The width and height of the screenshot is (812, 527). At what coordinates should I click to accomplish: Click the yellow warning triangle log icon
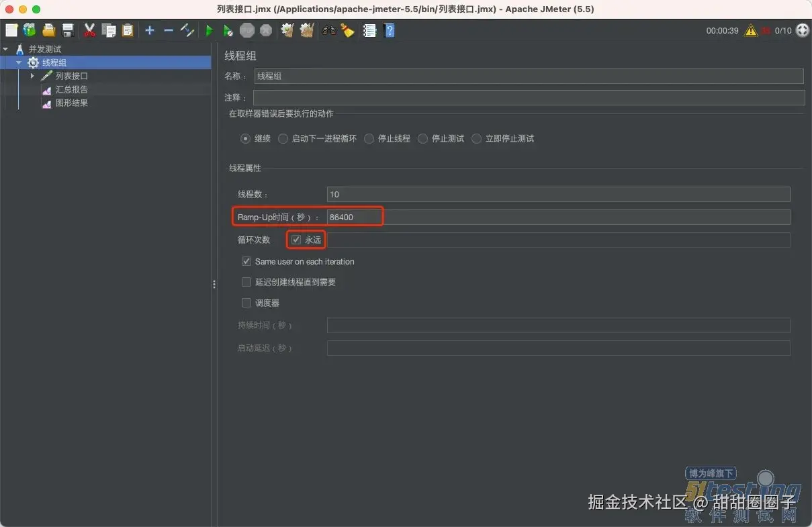click(x=751, y=30)
